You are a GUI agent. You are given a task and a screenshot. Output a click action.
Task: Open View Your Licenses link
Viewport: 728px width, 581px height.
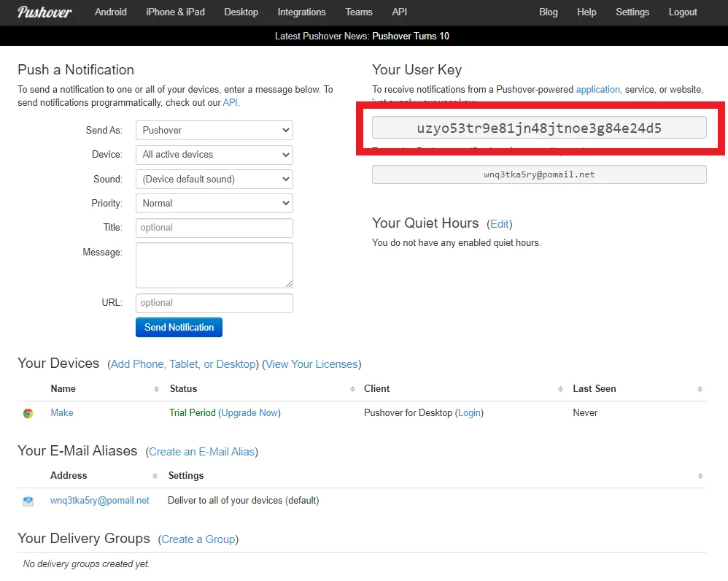[311, 364]
